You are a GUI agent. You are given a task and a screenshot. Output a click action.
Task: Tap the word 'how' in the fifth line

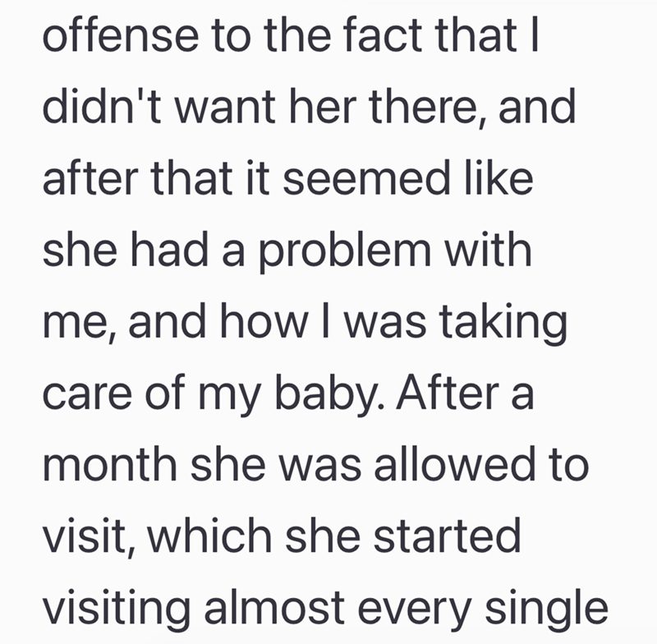tap(263, 321)
